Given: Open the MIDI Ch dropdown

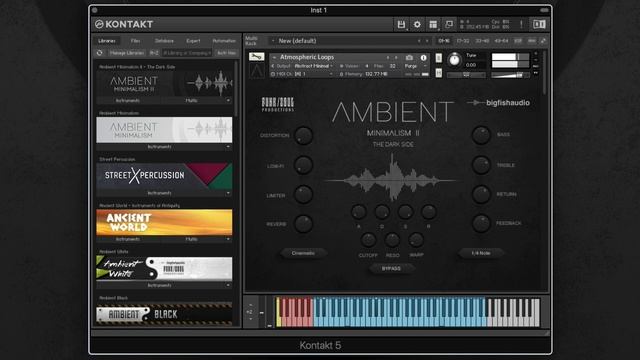Looking at the screenshot, I should point(313,74).
